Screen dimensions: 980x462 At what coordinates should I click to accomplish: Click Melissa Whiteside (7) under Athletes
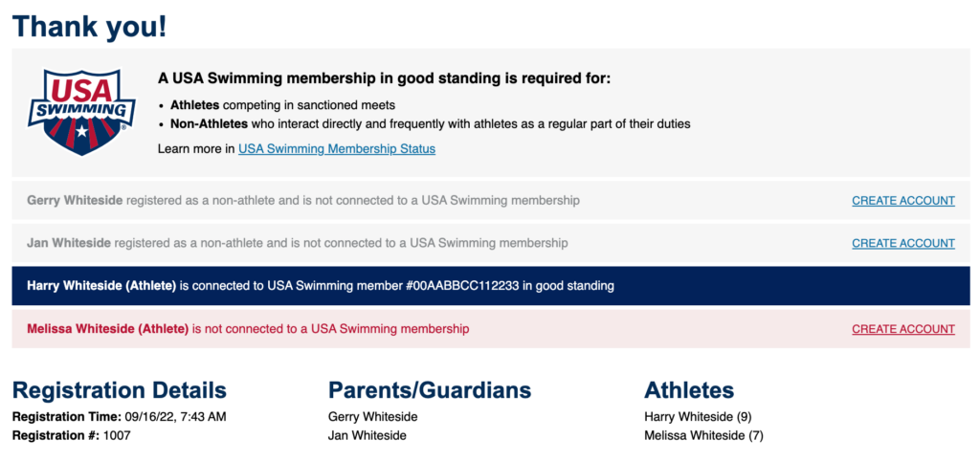coord(703,436)
